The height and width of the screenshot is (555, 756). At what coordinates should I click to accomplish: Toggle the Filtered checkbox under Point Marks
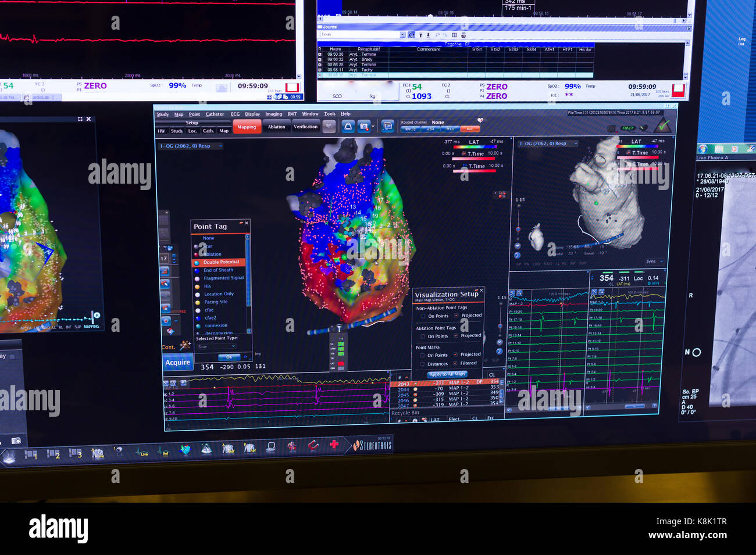point(455,363)
